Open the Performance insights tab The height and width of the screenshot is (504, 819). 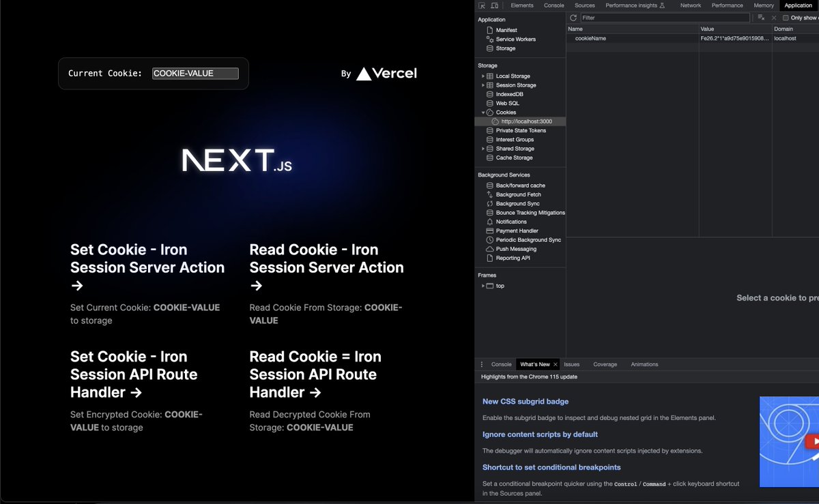pos(636,5)
